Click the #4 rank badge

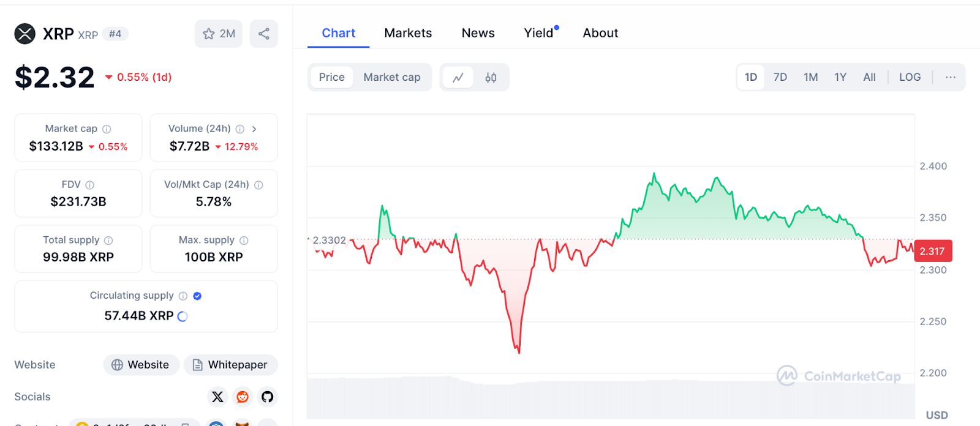coord(115,34)
